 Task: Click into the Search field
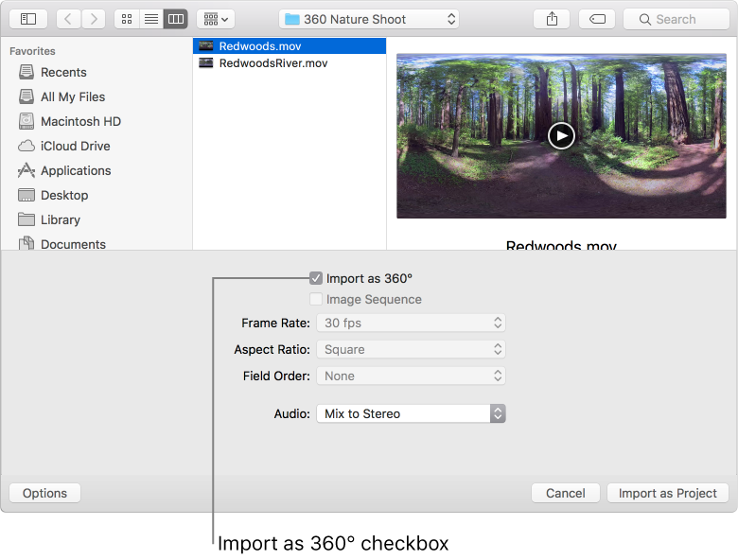(676, 19)
